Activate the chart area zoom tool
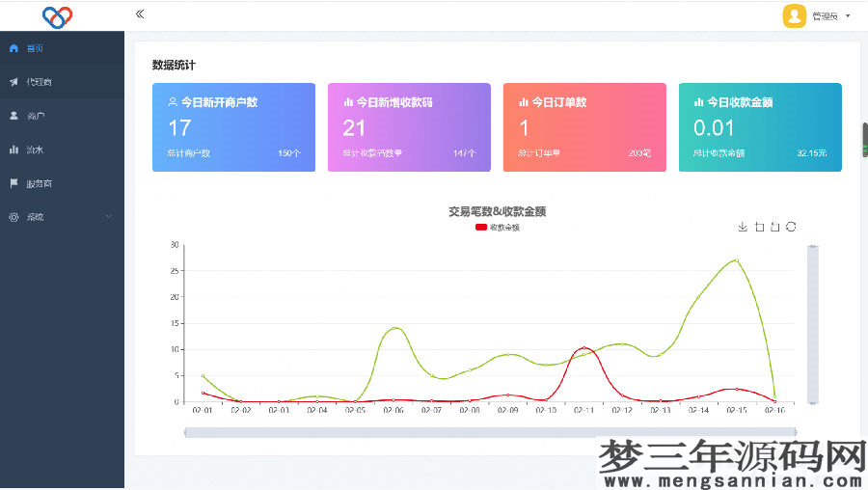The image size is (868, 490). (760, 227)
